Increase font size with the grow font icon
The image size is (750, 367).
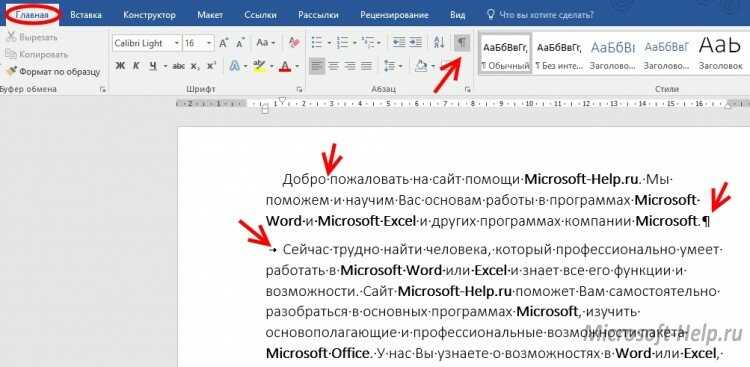[x=223, y=43]
